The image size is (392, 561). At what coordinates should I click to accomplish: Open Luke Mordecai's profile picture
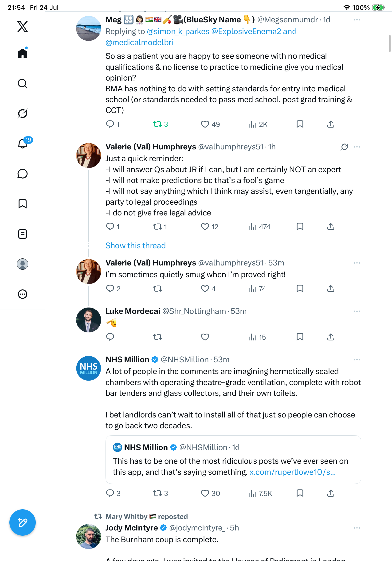pos(88,320)
